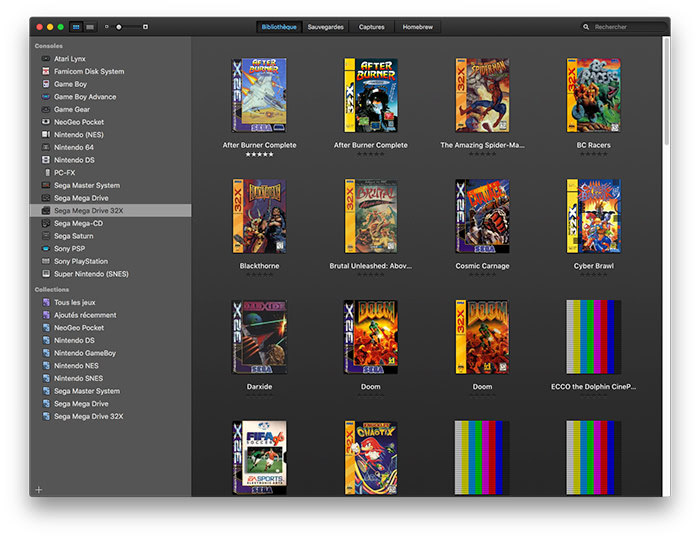Select Super Nintendo (SNES) console icon

coord(46,274)
